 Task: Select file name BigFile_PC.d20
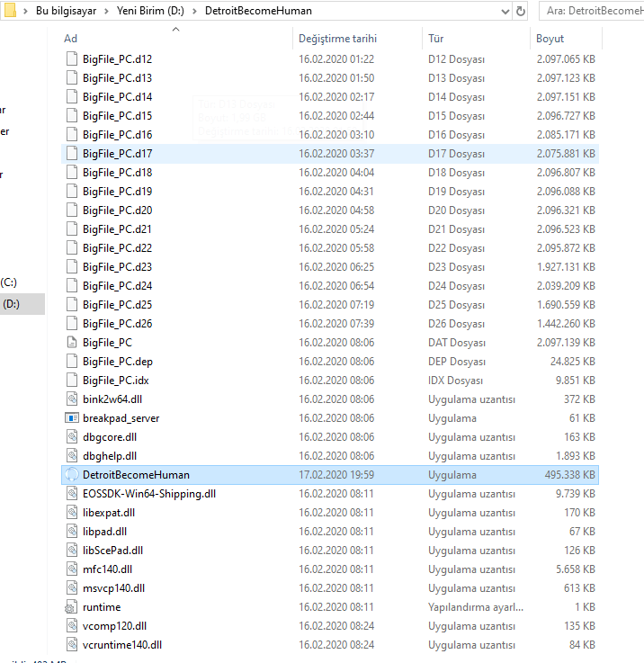pyautogui.click(x=117, y=211)
